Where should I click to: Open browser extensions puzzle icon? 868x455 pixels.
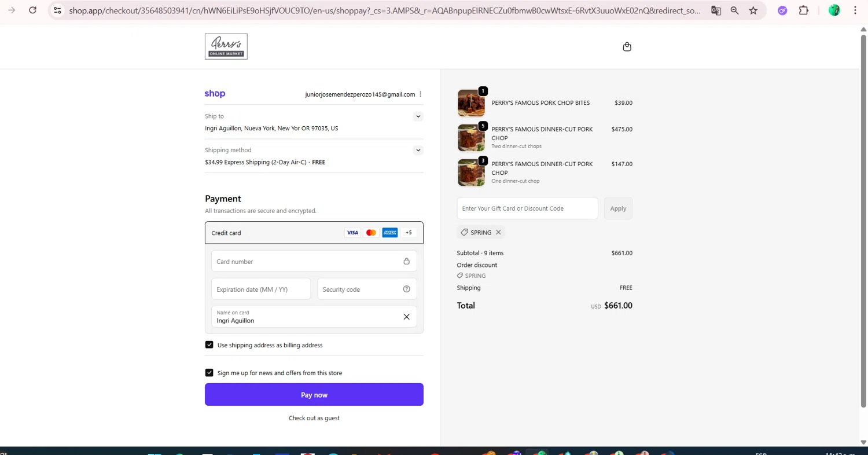(804, 10)
